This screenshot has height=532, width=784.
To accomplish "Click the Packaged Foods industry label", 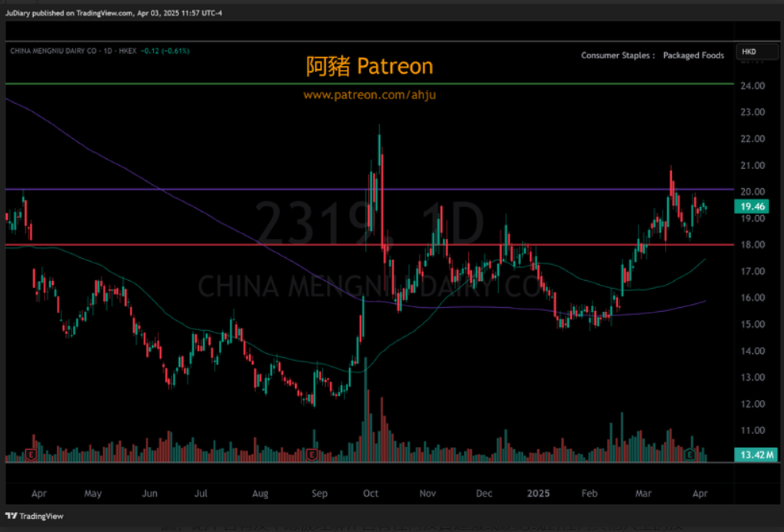I will click(x=693, y=55).
